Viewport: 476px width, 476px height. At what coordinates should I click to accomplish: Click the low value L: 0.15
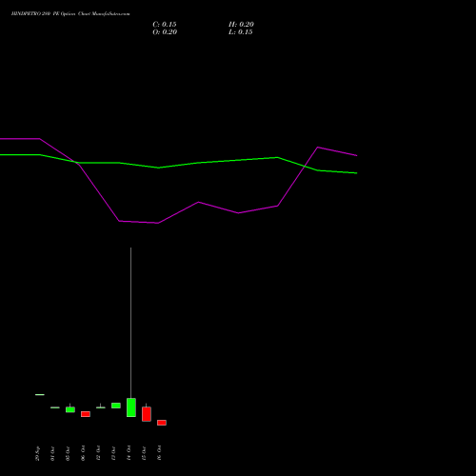click(241, 32)
